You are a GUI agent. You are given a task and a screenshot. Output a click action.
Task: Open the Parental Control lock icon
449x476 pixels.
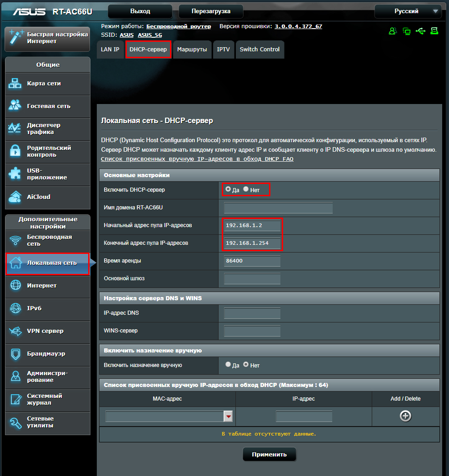pos(15,151)
